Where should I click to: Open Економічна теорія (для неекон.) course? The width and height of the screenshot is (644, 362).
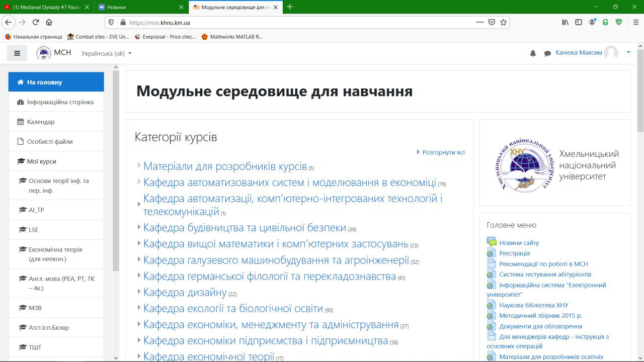pos(56,254)
